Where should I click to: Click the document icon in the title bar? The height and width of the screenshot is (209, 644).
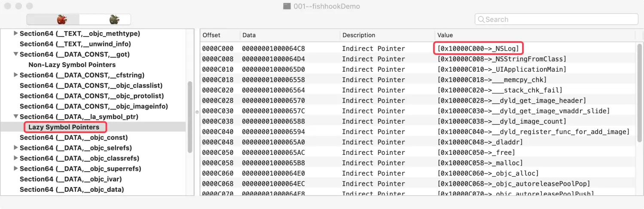[287, 6]
